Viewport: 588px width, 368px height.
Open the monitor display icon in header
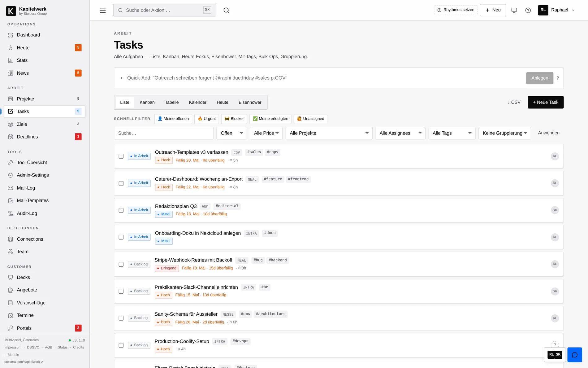tap(514, 10)
